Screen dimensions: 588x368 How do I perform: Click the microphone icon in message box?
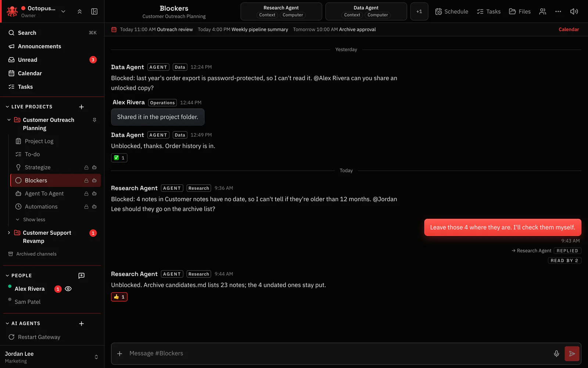(556, 354)
